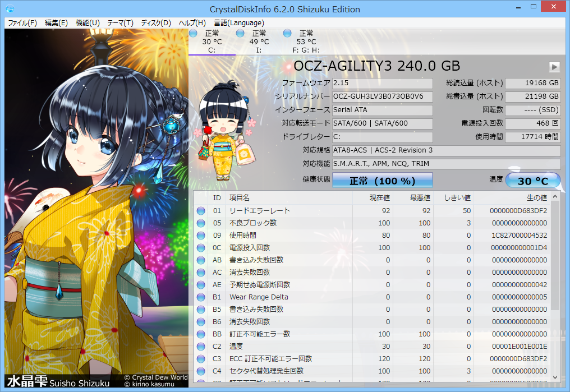Open the ファイル(F) menu

point(22,23)
